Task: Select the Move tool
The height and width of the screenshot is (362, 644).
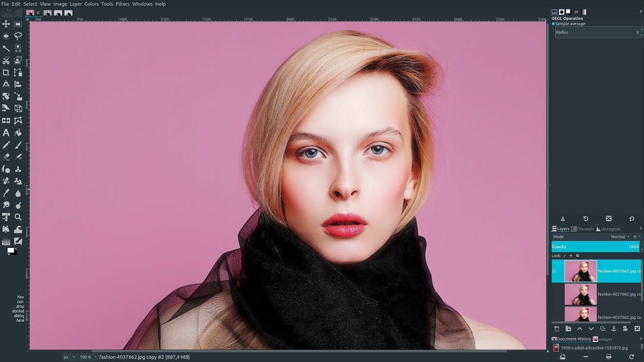Action: pyautogui.click(x=6, y=24)
